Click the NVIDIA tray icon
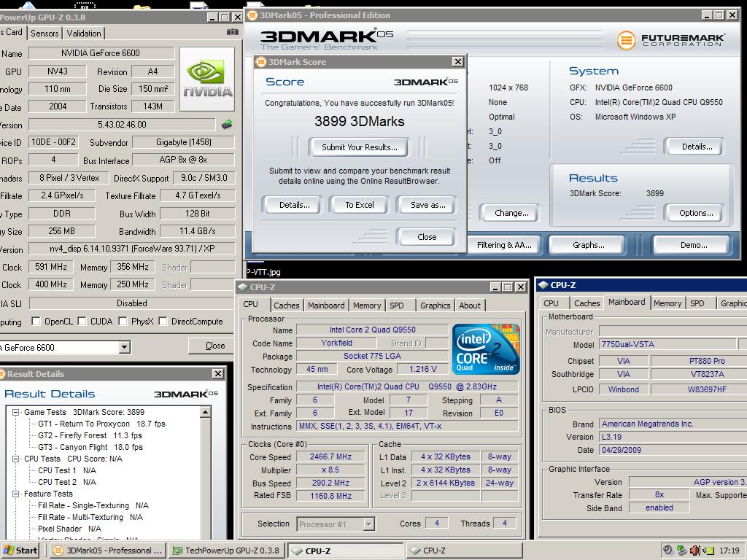Image resolution: width=747 pixels, height=560 pixels. pyautogui.click(x=708, y=551)
